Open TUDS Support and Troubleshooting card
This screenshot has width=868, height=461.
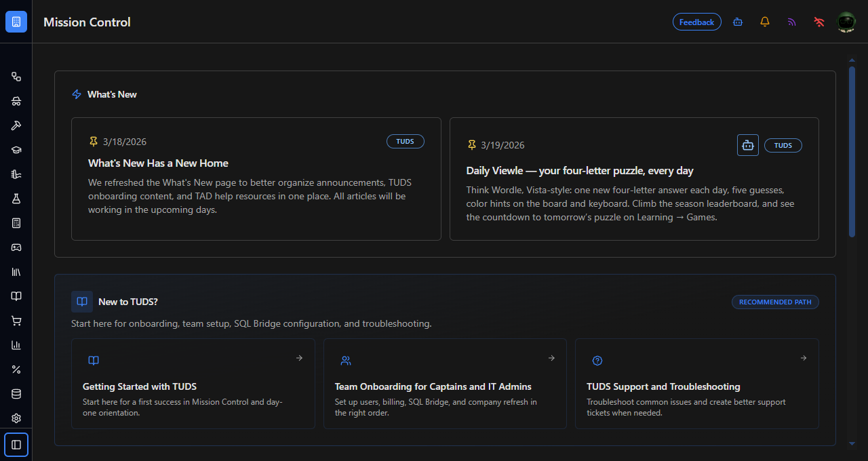point(697,384)
